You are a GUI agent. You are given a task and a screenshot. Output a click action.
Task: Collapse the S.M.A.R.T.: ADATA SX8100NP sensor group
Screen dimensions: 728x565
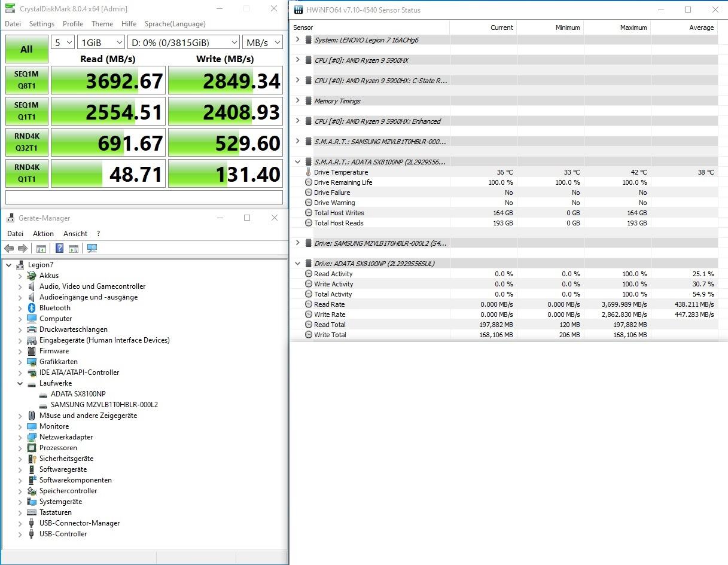click(298, 161)
